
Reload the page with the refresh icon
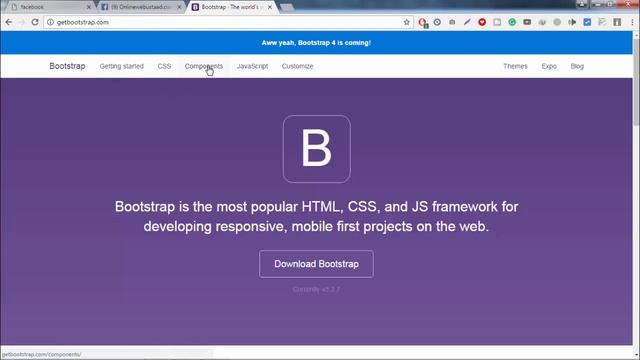[x=35, y=22]
